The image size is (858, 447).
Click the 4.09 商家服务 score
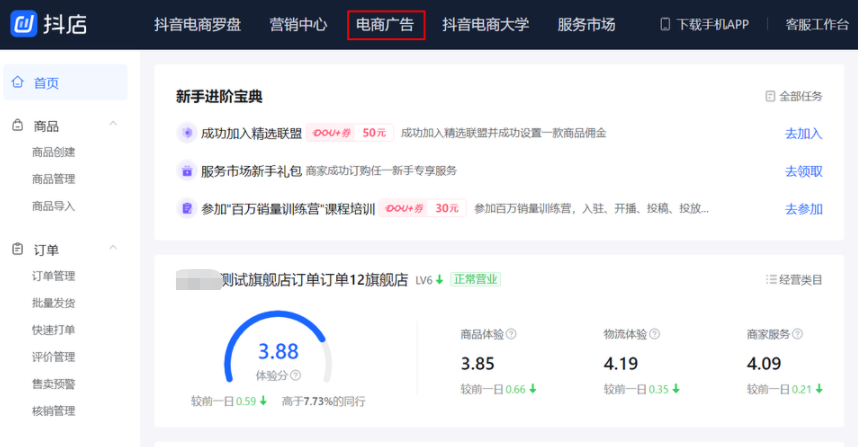pyautogui.click(x=764, y=363)
